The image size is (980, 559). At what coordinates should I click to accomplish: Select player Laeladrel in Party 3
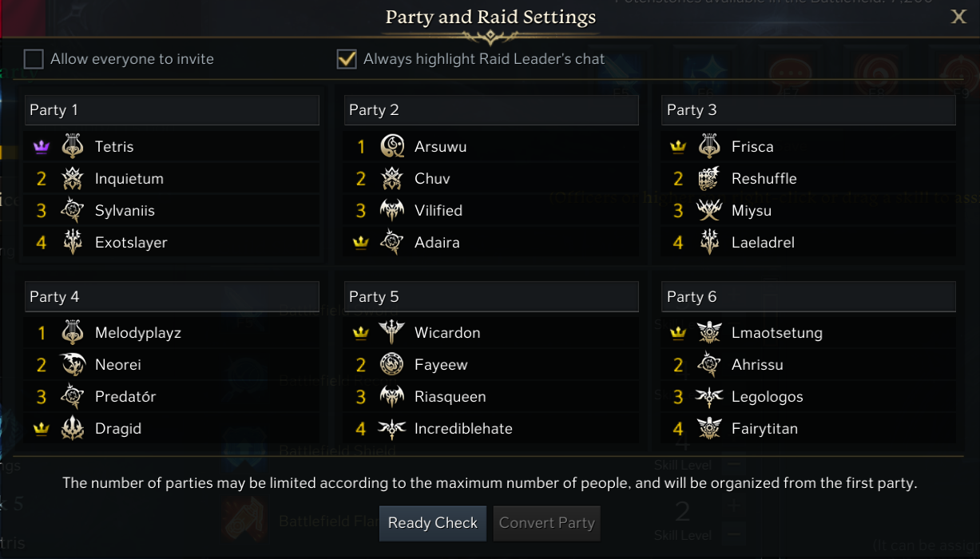click(x=763, y=243)
